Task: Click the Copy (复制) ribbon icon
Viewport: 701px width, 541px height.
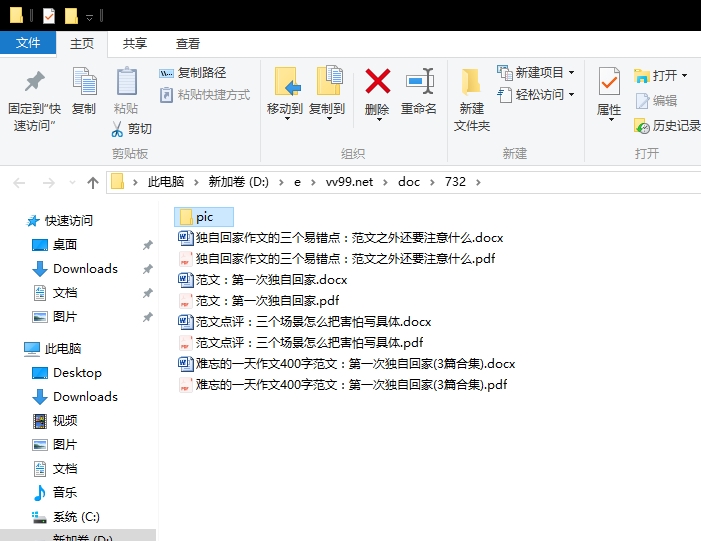Action: point(84,82)
